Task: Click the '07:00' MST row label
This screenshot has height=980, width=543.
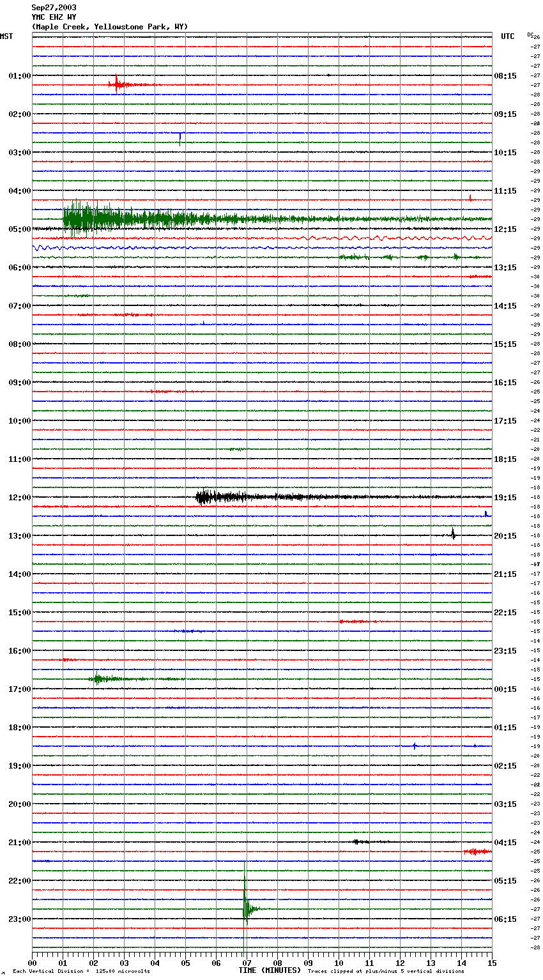Action: pyautogui.click(x=20, y=306)
